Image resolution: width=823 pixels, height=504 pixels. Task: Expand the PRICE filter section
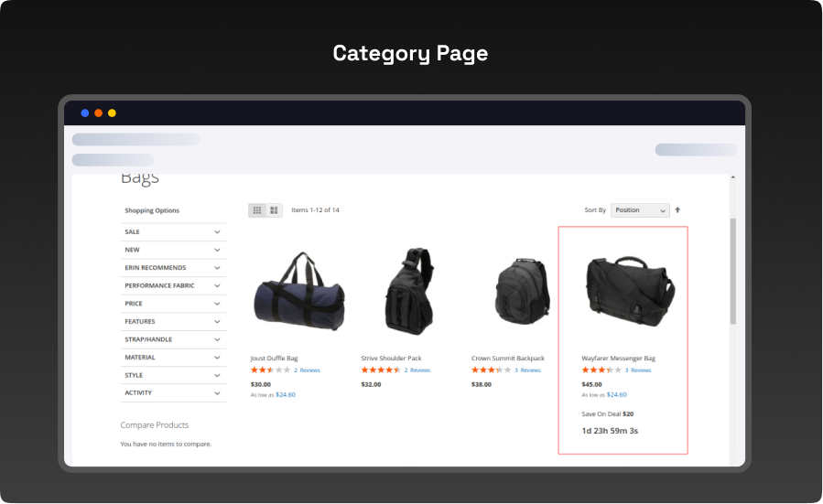pyautogui.click(x=173, y=304)
